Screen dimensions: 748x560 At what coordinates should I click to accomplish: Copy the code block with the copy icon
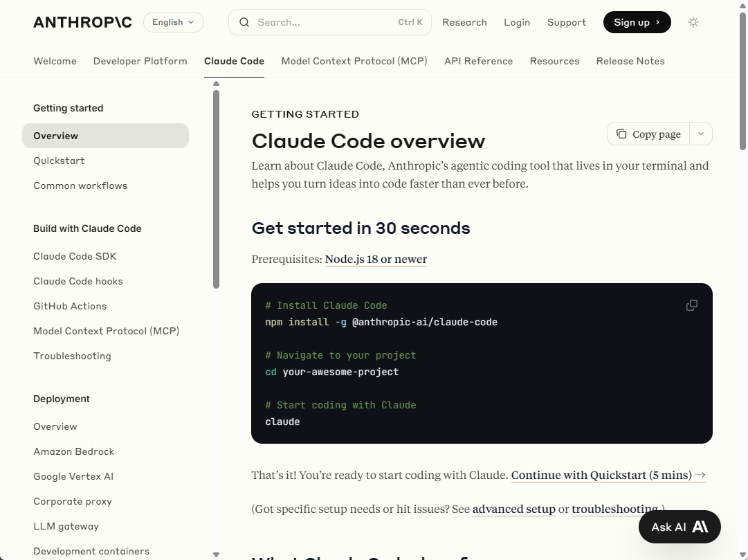click(692, 305)
